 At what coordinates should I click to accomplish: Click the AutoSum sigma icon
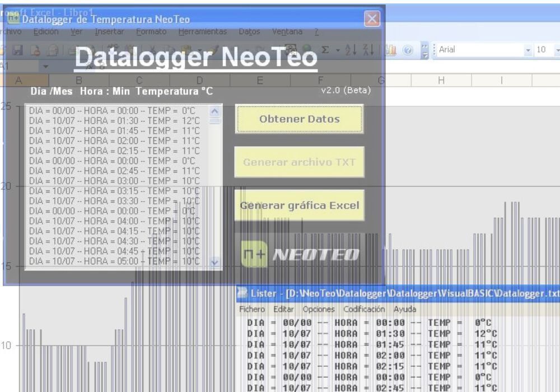[x=325, y=50]
